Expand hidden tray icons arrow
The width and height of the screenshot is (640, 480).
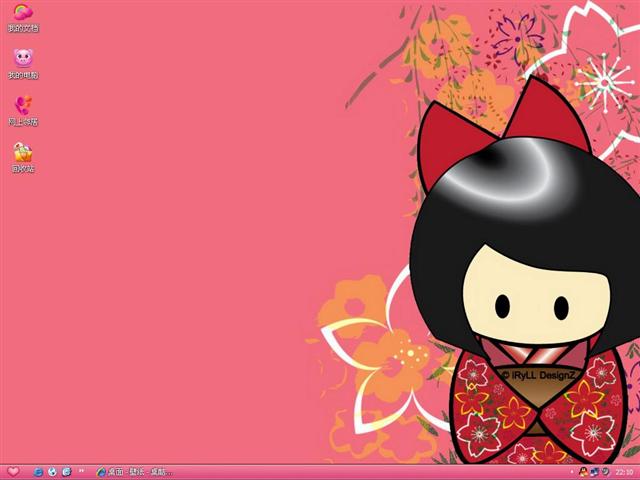tap(572, 472)
